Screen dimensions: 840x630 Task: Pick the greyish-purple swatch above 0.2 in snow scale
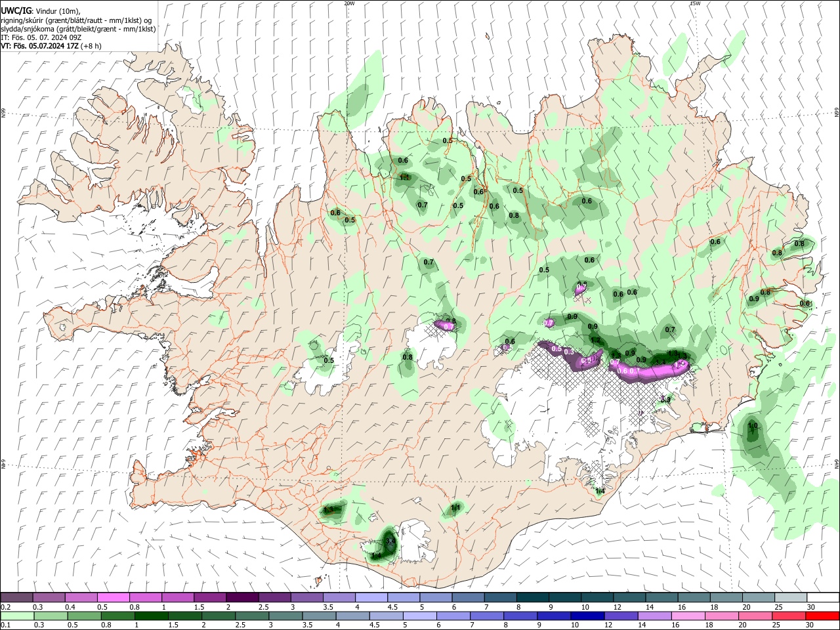pyautogui.click(x=16, y=597)
